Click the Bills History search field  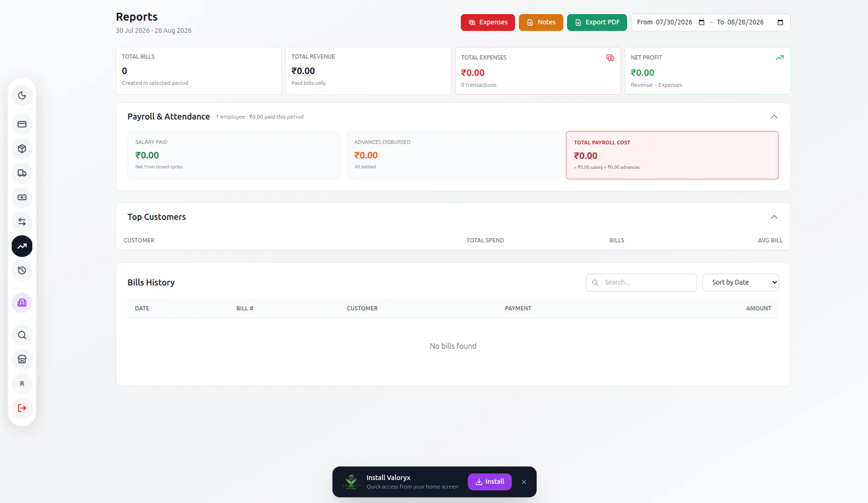click(x=641, y=282)
